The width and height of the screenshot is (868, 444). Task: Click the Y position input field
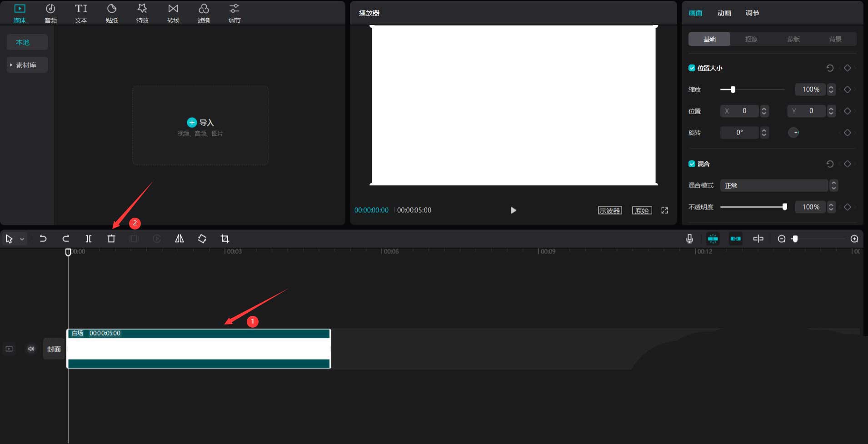point(807,111)
